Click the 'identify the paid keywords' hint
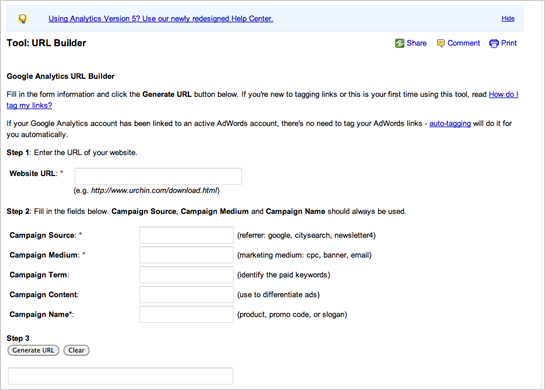Screen dimensions: 545x390 (x=284, y=275)
